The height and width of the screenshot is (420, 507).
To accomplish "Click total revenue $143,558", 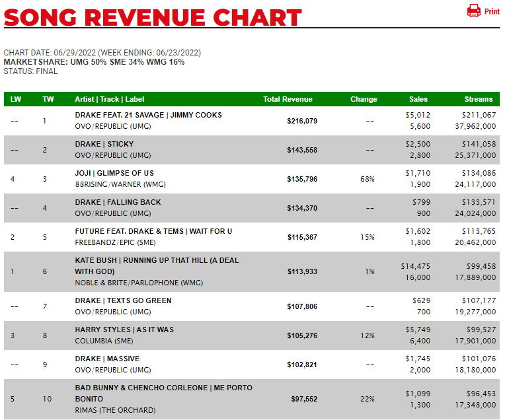I will pos(302,150).
